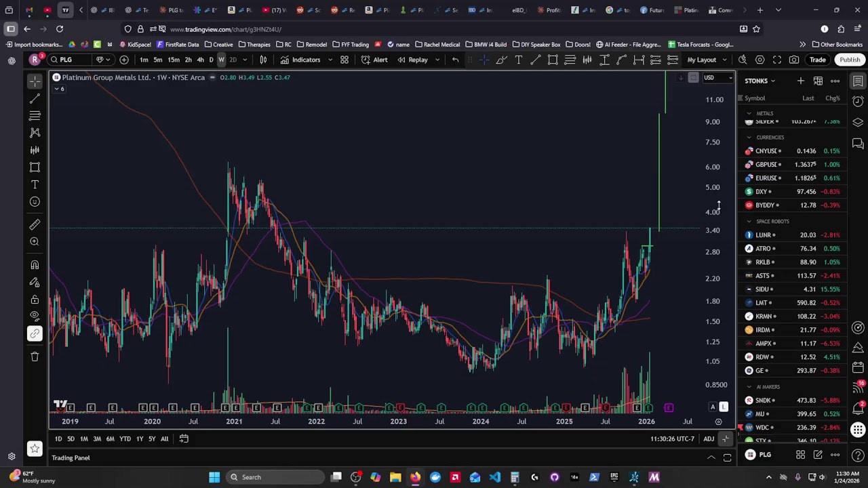The width and height of the screenshot is (868, 488).
Task: Select the crosshair cursor tool in the left toolbar
Action: pyautogui.click(x=35, y=81)
